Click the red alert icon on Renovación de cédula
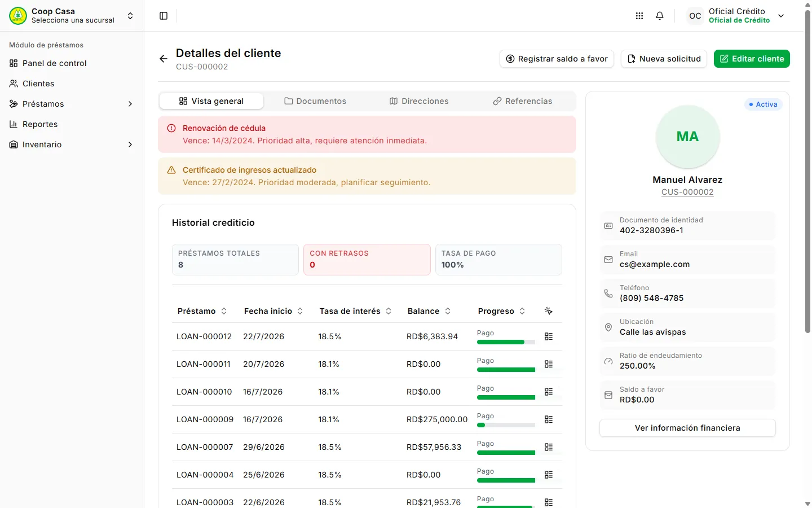812x508 pixels. pyautogui.click(x=171, y=128)
